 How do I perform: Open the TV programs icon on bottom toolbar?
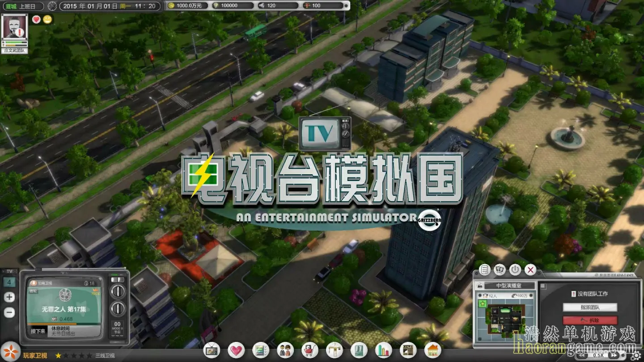point(212,350)
